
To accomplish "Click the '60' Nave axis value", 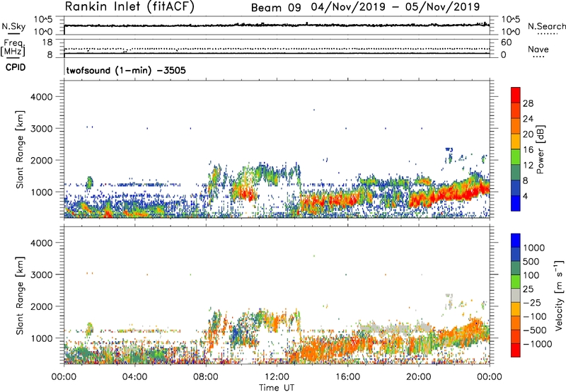I will tap(506, 42).
